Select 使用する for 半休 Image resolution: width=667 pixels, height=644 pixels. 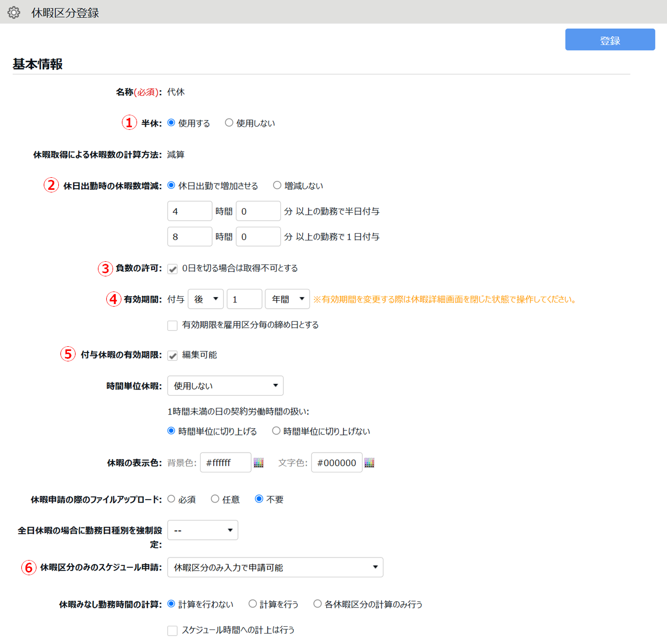coord(171,123)
